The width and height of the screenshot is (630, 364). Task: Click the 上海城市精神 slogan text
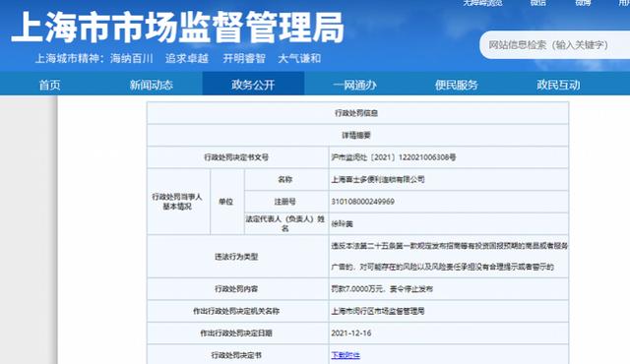pyautogui.click(x=178, y=59)
